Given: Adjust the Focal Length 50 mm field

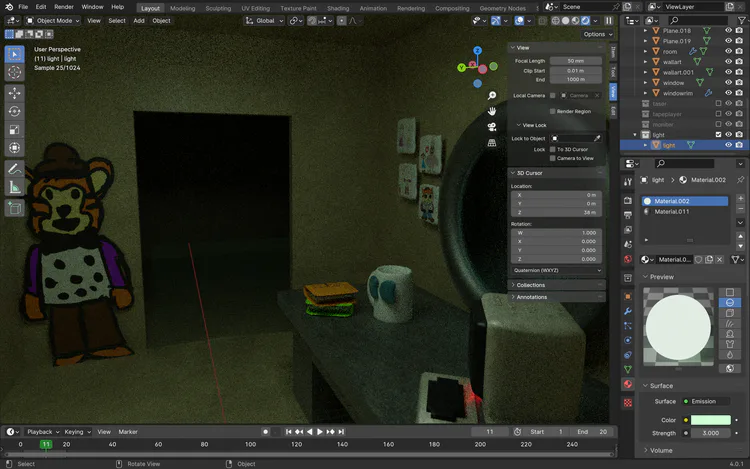Looking at the screenshot, I should 576,61.
